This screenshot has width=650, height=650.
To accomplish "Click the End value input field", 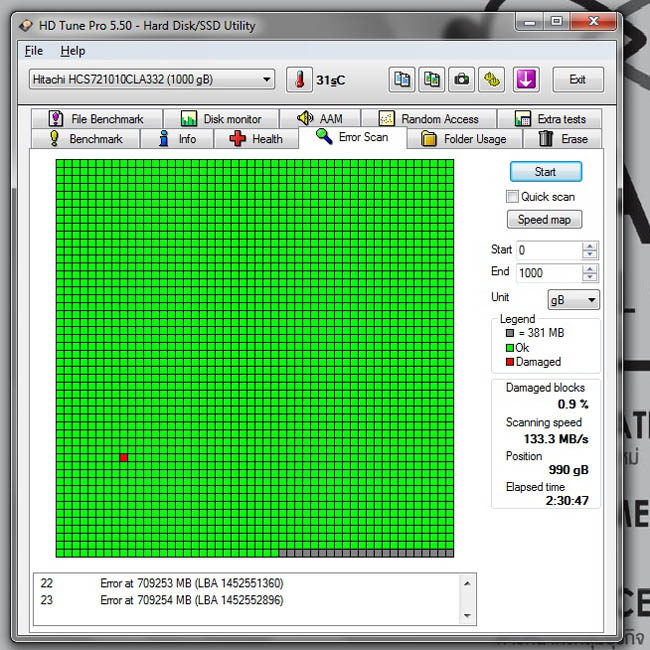I will point(549,273).
